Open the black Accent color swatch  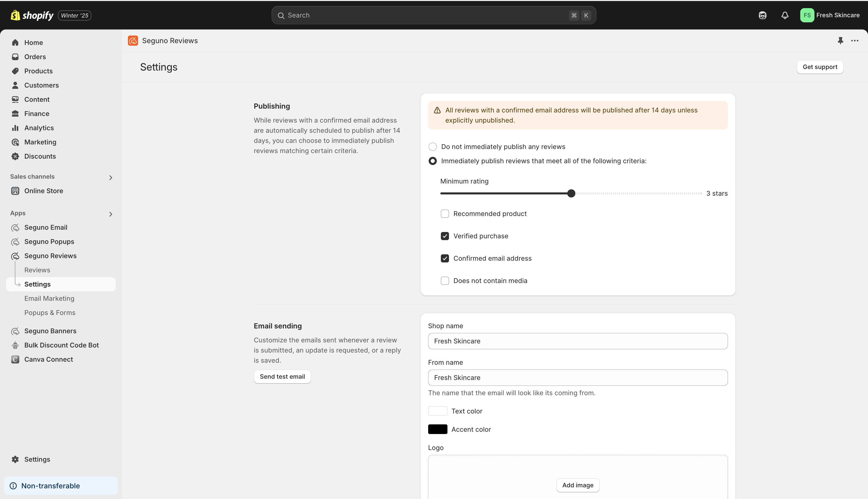pyautogui.click(x=438, y=429)
